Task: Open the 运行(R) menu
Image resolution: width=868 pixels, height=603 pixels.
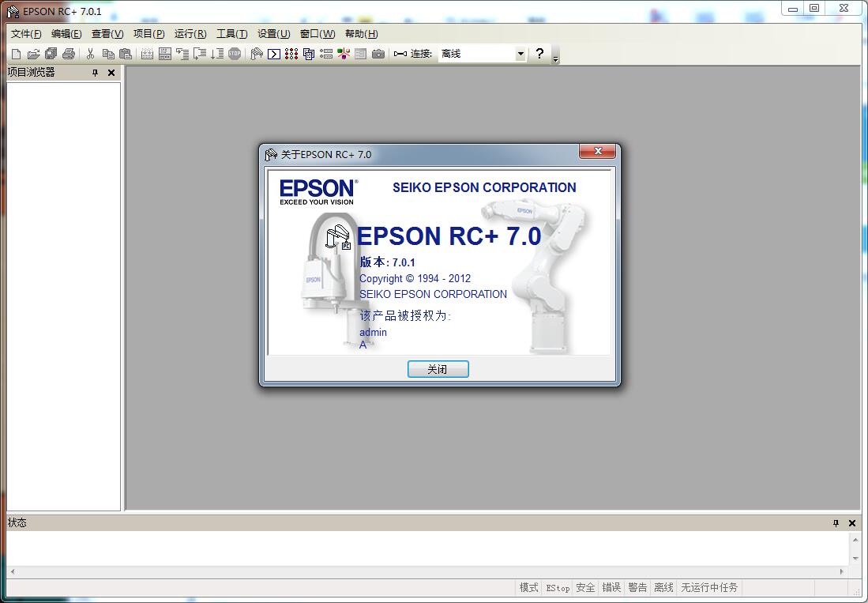Action: tap(190, 34)
